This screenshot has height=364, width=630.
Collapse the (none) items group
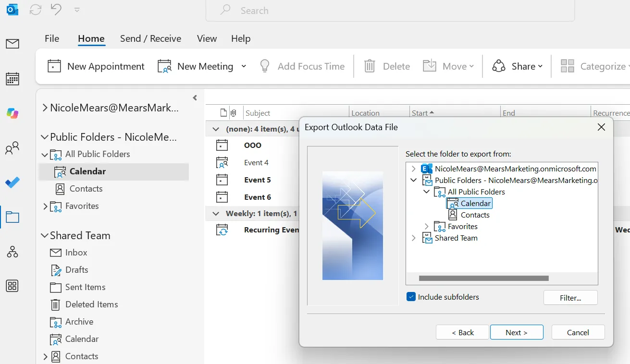click(x=216, y=129)
